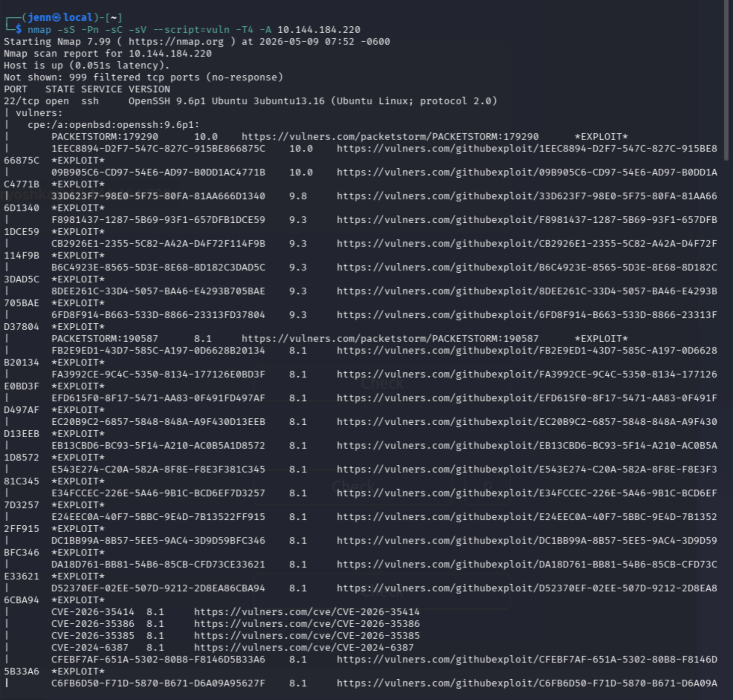The height and width of the screenshot is (700, 733).
Task: Click the ID 'CFEBF7AF-651A-5302-80B8-F8146D5B33A6' in left column
Action: coord(158,659)
